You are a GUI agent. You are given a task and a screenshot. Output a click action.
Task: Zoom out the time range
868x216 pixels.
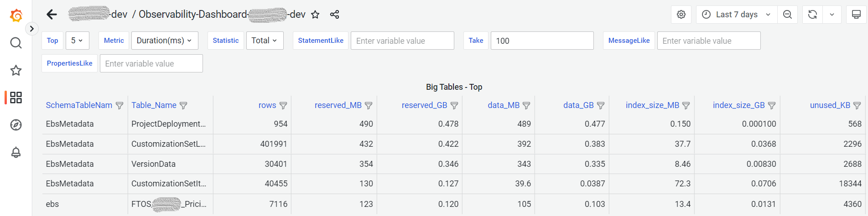click(787, 15)
